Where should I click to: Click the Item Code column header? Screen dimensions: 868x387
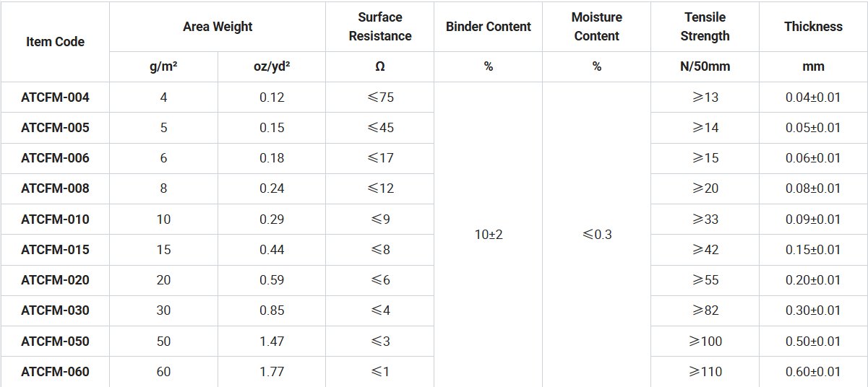[55, 42]
